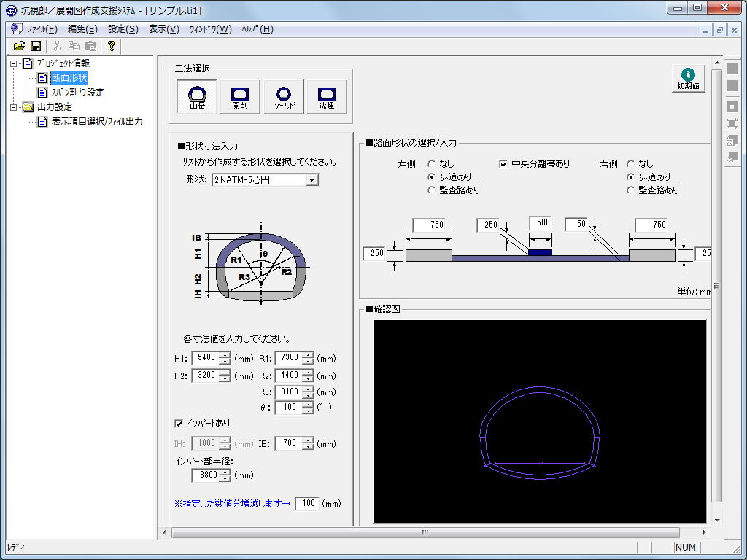This screenshot has height=560, width=747.
Task: Click the open file toolbar icon
Action: (20, 46)
